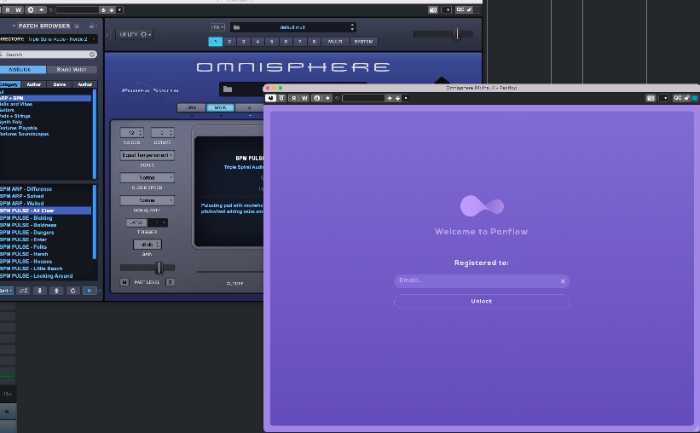Click Read automation R in Omnisphere window toolbar
Viewport: 700px width, 433px height.
pos(8,10)
